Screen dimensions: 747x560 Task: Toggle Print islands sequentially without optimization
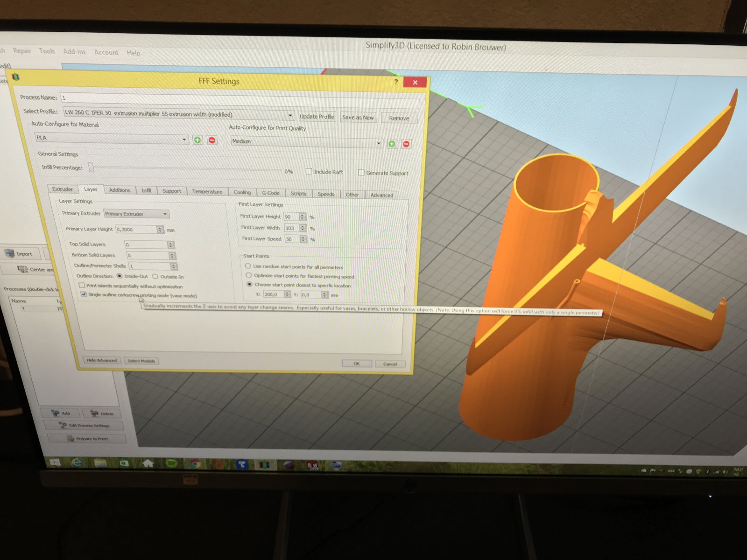point(82,285)
